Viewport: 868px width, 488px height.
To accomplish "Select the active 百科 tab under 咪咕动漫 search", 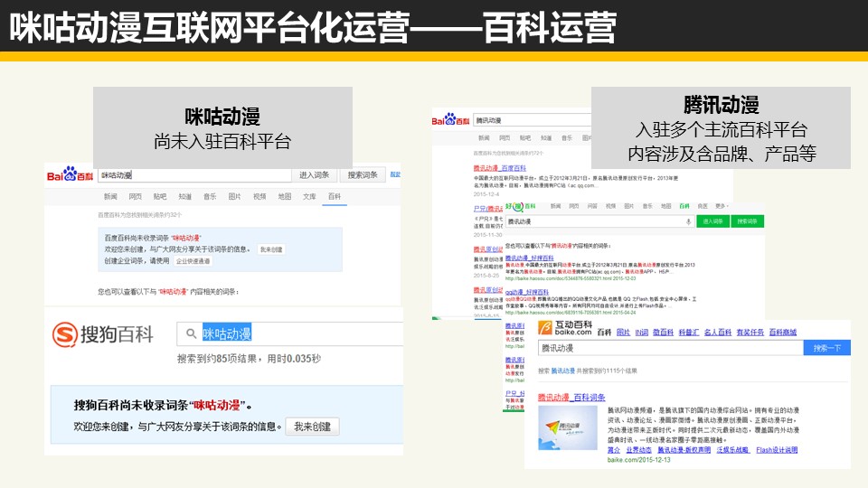I will tap(335, 196).
